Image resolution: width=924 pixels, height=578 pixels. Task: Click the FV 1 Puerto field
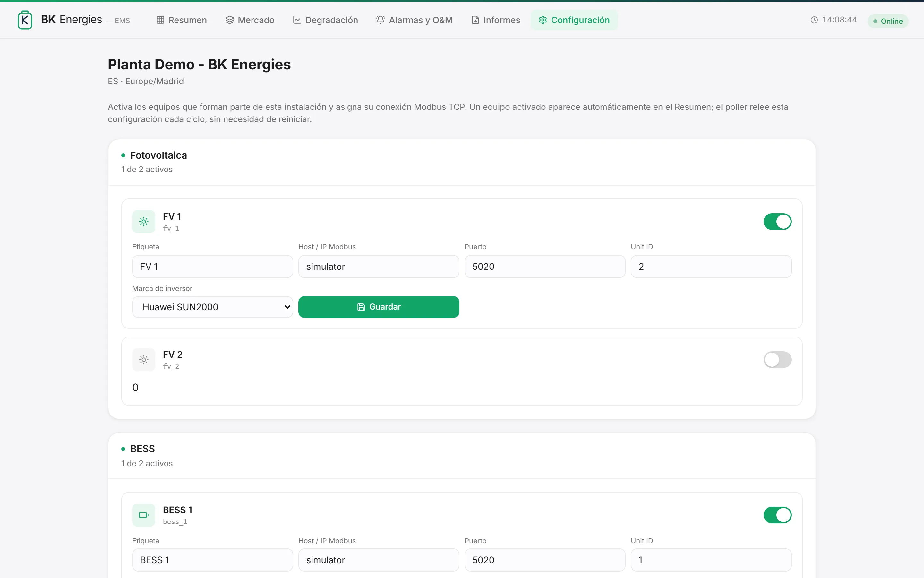545,267
